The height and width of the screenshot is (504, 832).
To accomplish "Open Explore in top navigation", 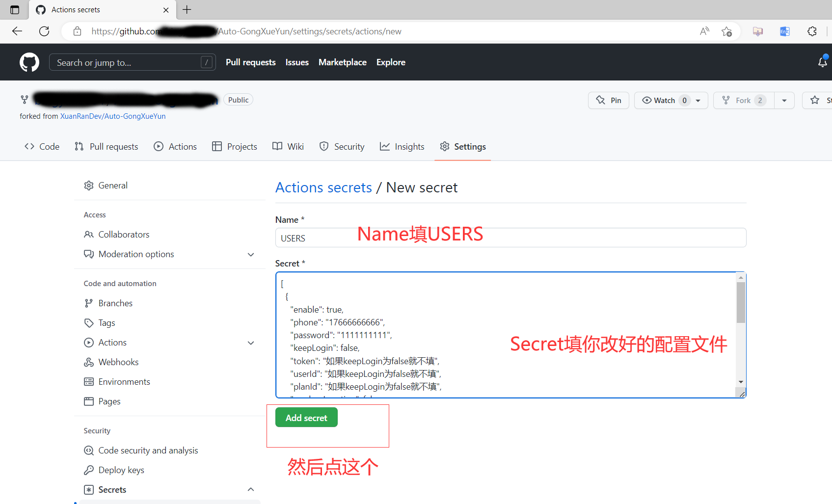I will tap(391, 62).
